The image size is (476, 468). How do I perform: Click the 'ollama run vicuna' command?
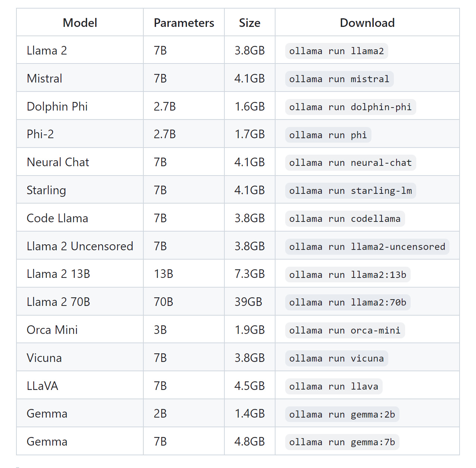(336, 359)
